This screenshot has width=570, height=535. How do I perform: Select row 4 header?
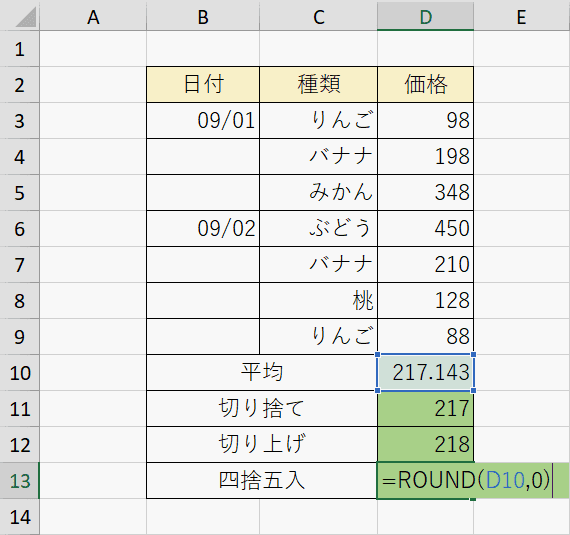click(20, 157)
